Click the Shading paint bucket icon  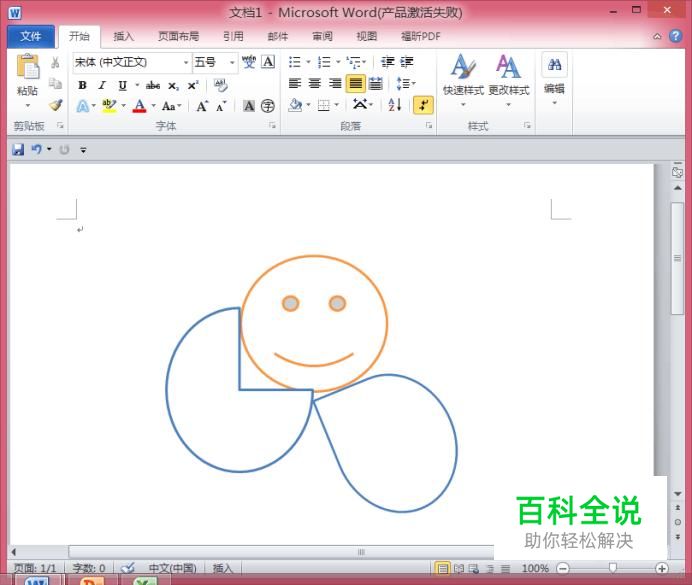click(x=295, y=105)
